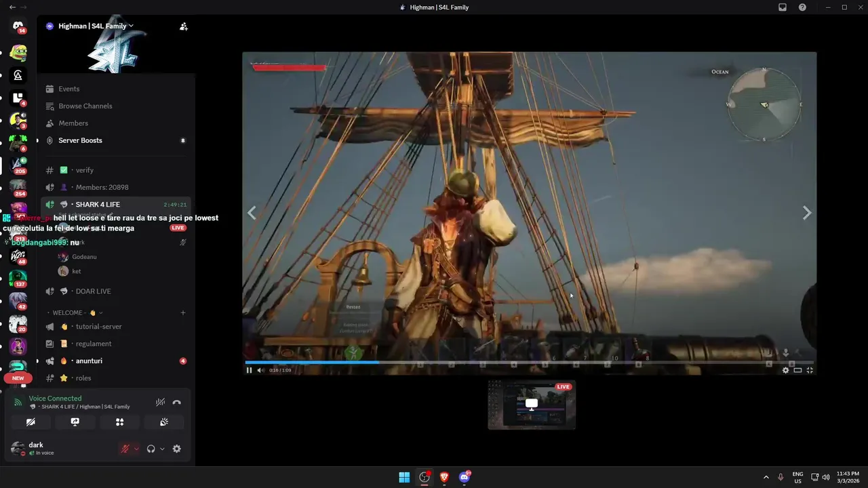Open the server with 205 notifications
This screenshot has height=488, width=868.
pyautogui.click(x=18, y=165)
